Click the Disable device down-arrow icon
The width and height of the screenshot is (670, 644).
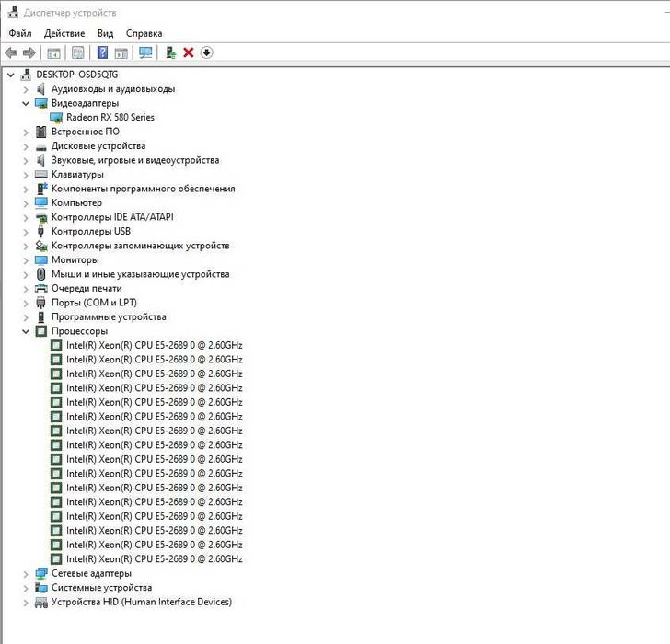pyautogui.click(x=206, y=52)
